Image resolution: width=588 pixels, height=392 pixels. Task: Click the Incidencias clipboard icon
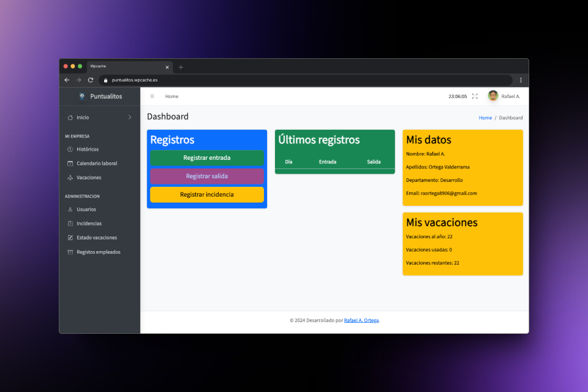(70, 224)
